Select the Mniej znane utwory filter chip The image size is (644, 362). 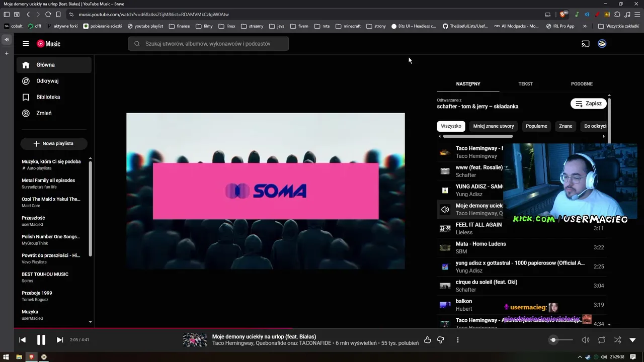click(494, 126)
